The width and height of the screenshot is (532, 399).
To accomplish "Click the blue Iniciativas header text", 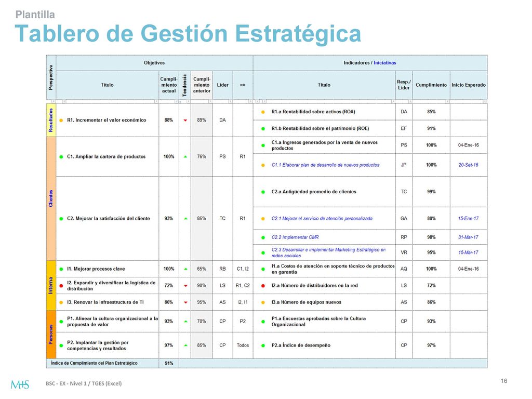I will (x=385, y=63).
